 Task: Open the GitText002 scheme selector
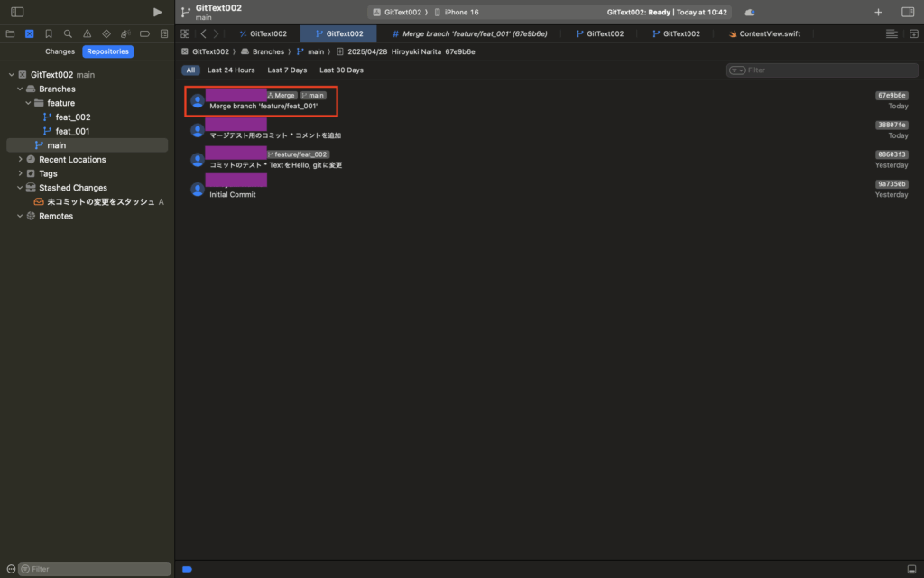pyautogui.click(x=397, y=12)
